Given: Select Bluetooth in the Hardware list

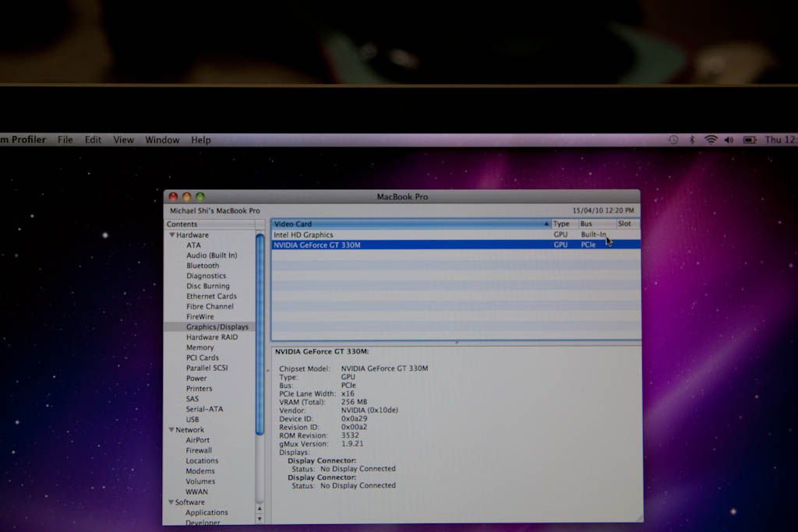Looking at the screenshot, I should coord(203,266).
